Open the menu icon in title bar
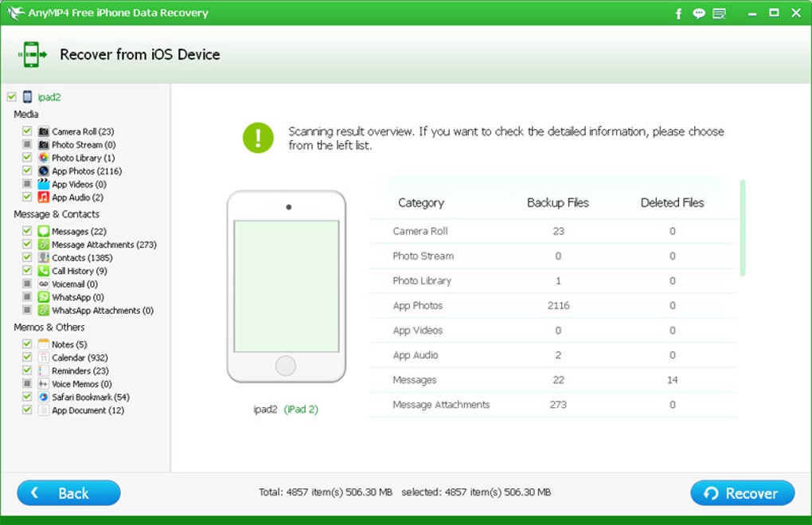 pyautogui.click(x=720, y=14)
